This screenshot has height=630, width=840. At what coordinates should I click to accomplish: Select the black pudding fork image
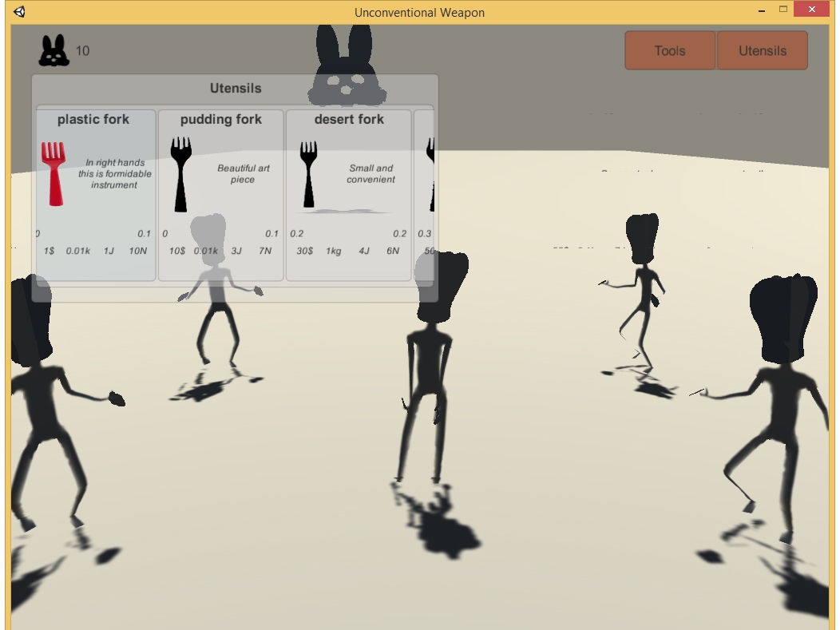pos(181,174)
